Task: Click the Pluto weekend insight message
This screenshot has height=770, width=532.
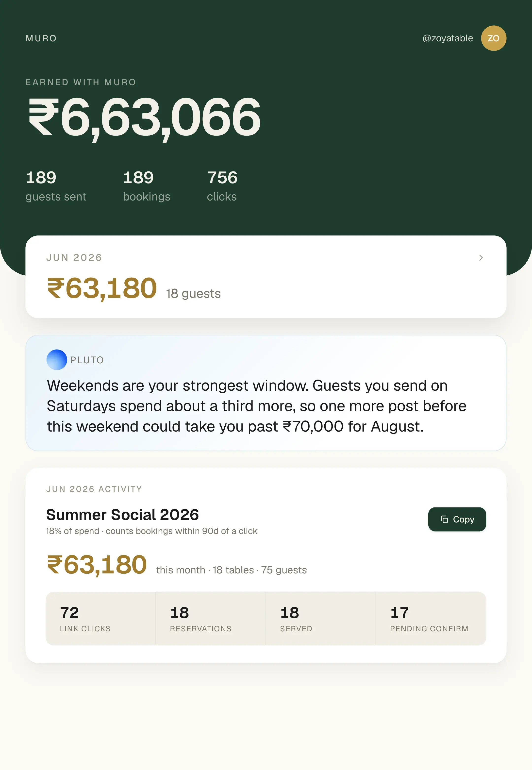Action: coord(256,406)
